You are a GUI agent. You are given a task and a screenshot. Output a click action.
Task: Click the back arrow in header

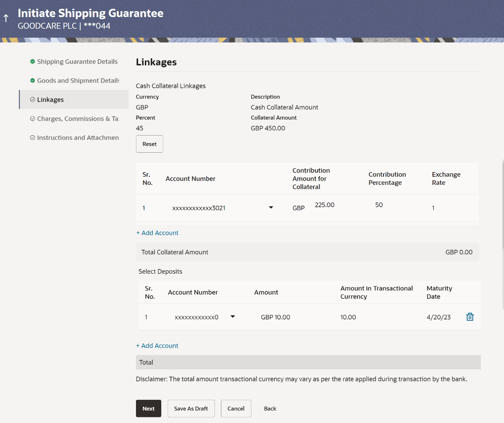(x=6, y=18)
